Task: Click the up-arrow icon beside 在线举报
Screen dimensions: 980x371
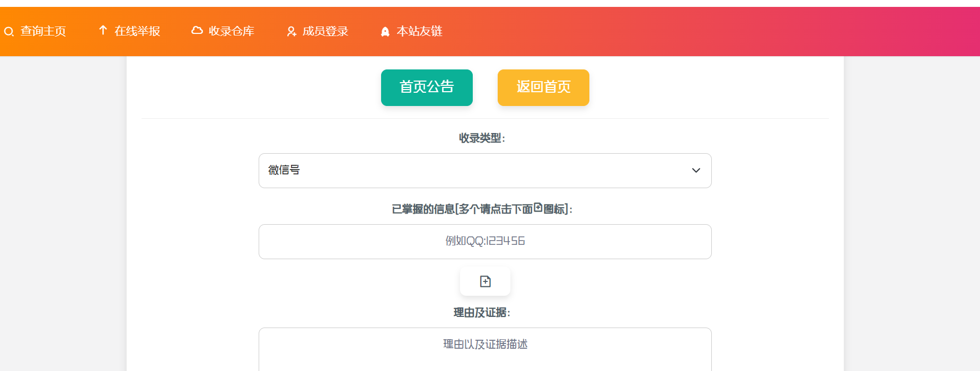Action: tap(103, 31)
